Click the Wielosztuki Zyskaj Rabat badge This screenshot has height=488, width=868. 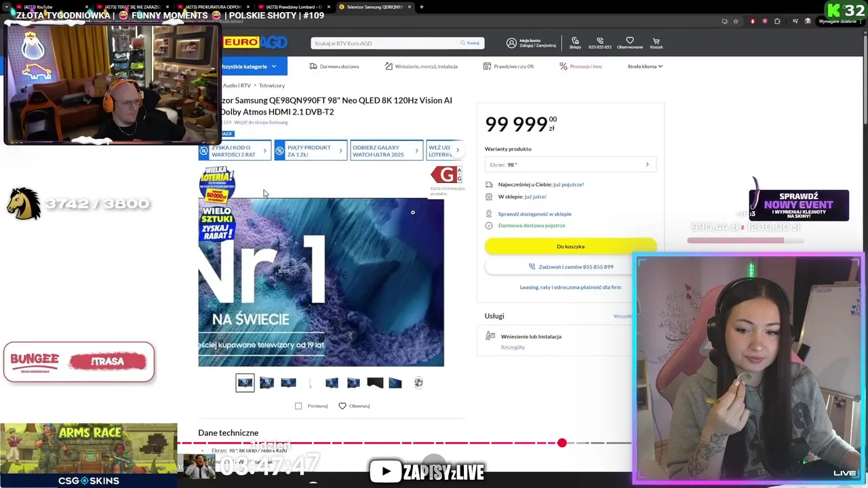pos(217,224)
